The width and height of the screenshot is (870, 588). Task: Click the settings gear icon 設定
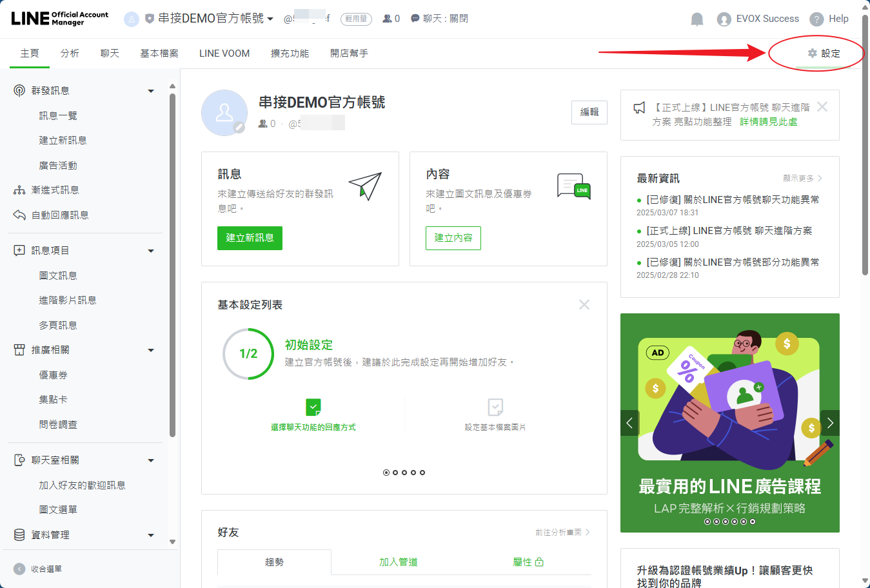coord(813,54)
